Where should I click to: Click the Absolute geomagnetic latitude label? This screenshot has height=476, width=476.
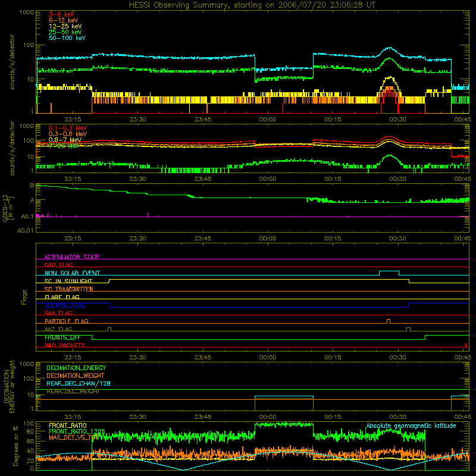click(411, 425)
